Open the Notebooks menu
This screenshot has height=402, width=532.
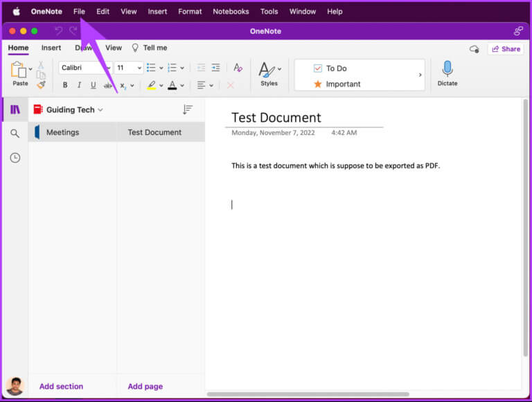point(231,12)
